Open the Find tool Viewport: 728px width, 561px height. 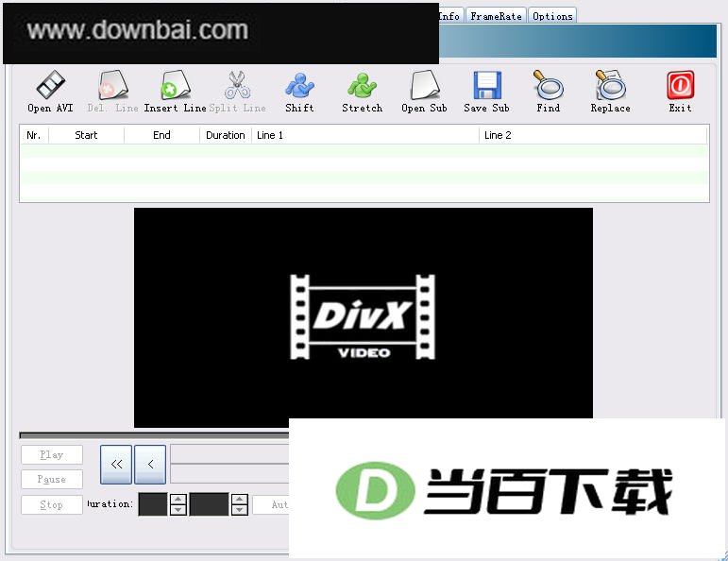[x=549, y=92]
